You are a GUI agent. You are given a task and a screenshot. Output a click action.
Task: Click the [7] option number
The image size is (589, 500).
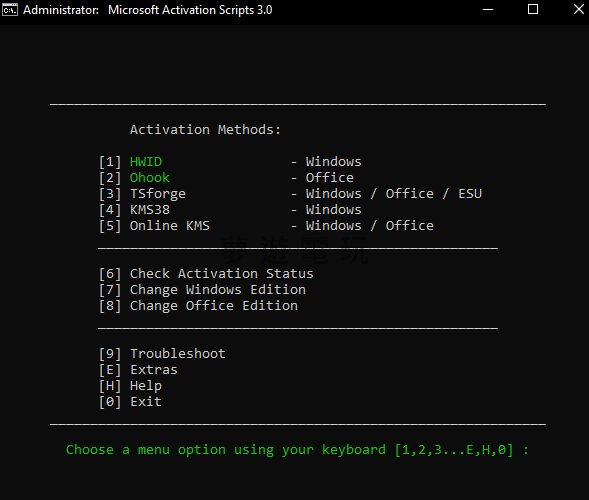point(110,290)
